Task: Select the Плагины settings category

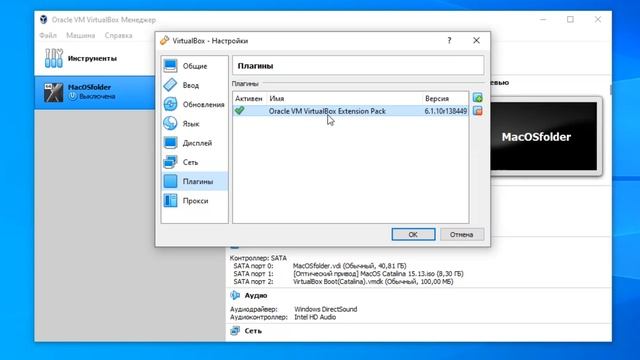Action: [194, 181]
